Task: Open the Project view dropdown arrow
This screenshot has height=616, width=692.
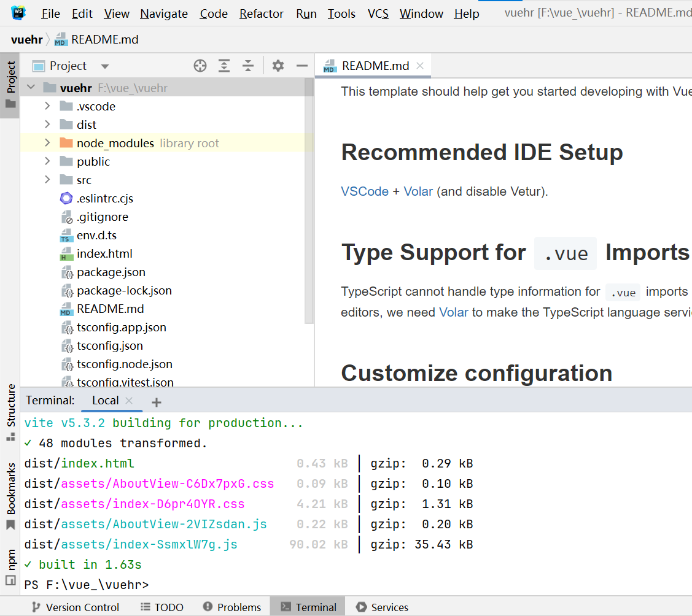Action: 104,67
